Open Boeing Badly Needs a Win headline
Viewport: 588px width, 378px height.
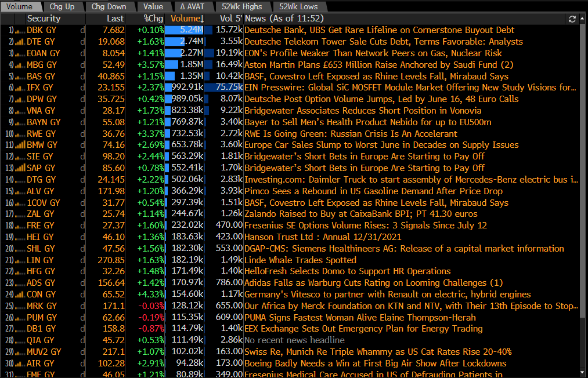pos(376,364)
